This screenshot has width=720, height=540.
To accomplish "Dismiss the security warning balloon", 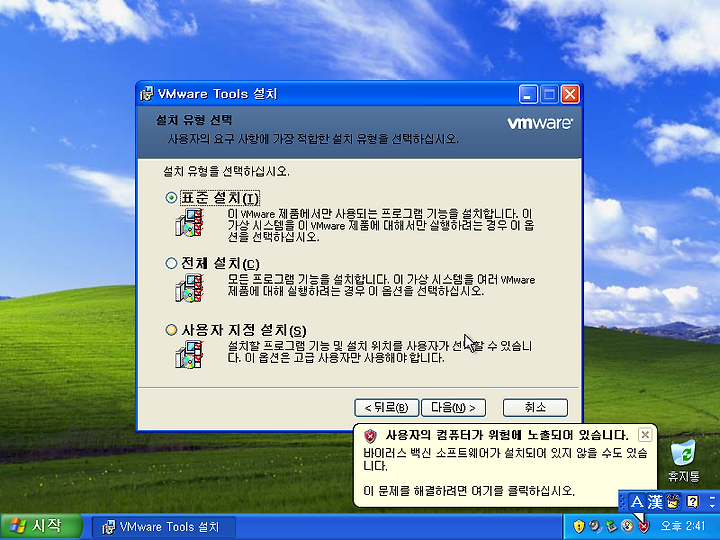I will coord(645,434).
